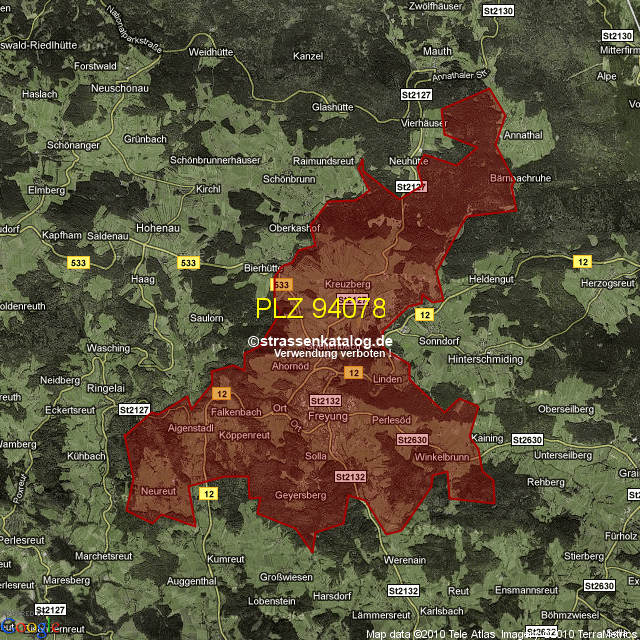Select the 533 road shield below Kapfham
The width and height of the screenshot is (640, 640).
click(x=78, y=262)
